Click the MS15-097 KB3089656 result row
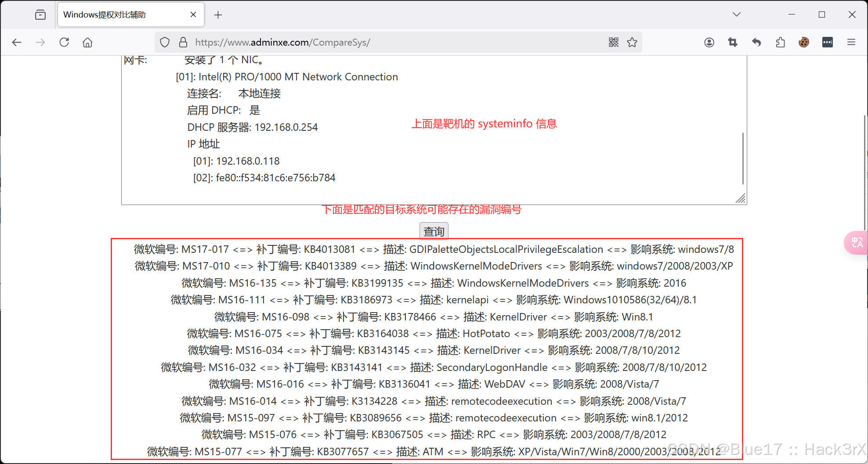This screenshot has height=464, width=868. tap(434, 418)
